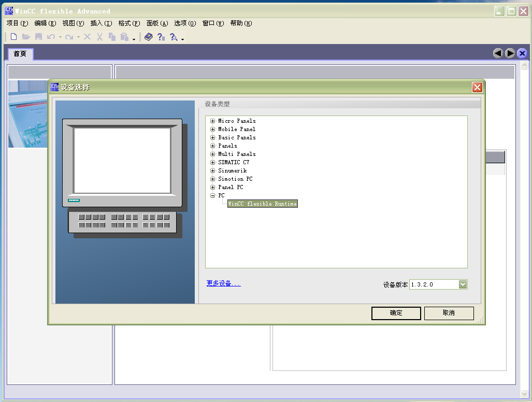532x402 pixels.
Task: Expand the Simotion PC tree node
Action: coord(213,179)
